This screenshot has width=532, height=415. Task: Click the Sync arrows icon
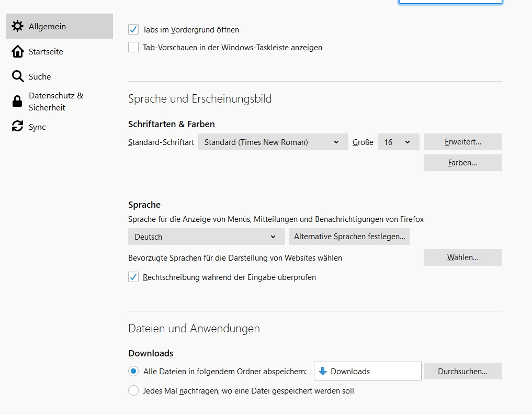17,127
